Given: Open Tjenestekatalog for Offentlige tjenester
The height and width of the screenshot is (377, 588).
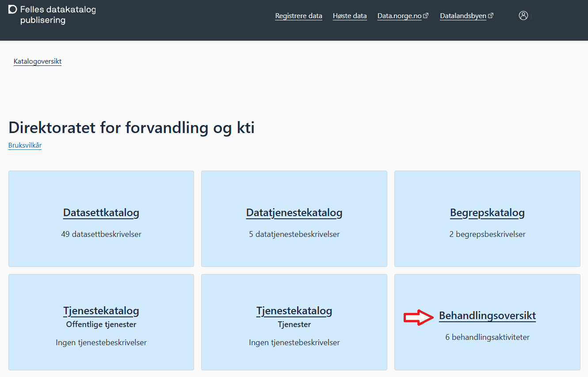Looking at the screenshot, I should (x=101, y=311).
